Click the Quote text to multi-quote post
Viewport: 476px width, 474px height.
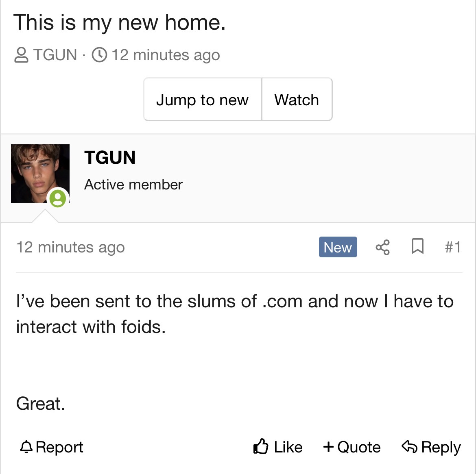point(359,447)
